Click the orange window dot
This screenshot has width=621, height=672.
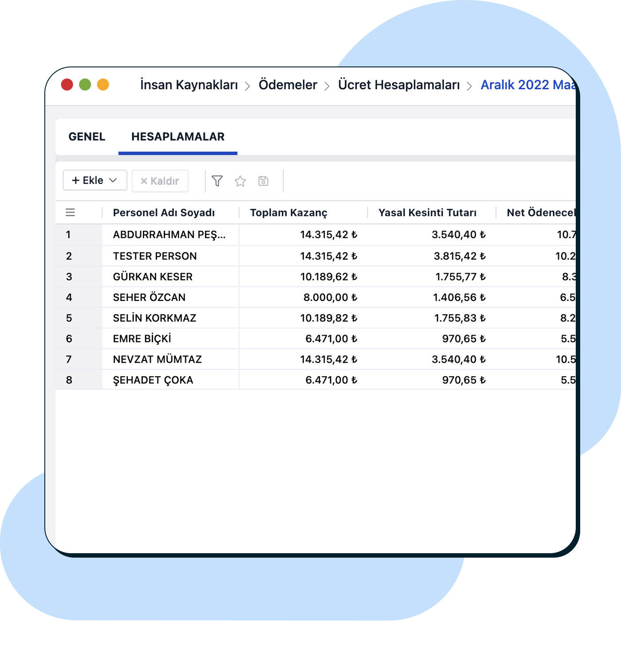coord(103,85)
